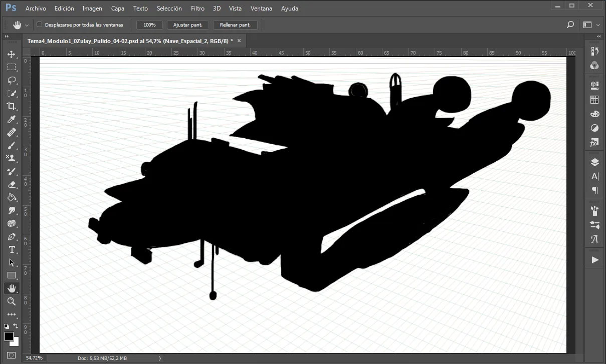The width and height of the screenshot is (606, 364).
Task: Click the Search magnifier icon
Action: 570,25
